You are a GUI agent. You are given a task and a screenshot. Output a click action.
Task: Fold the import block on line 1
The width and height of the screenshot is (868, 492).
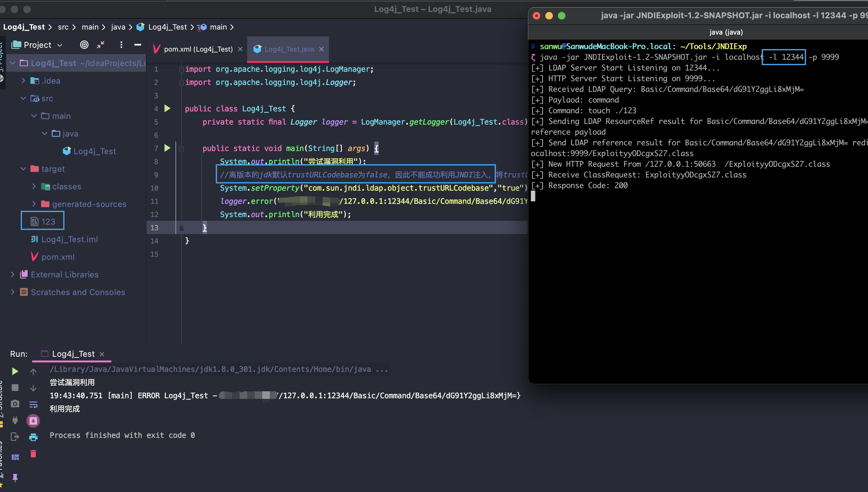pos(181,69)
